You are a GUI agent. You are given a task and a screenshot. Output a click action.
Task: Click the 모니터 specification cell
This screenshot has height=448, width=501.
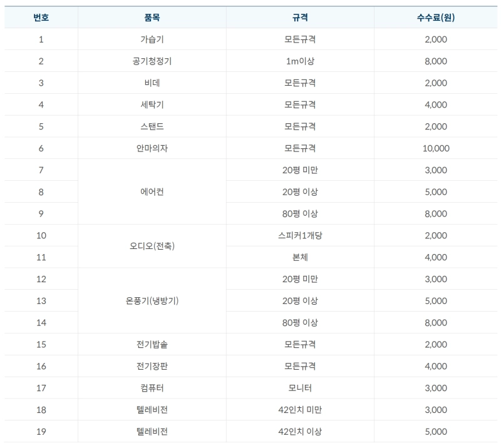[300, 388]
